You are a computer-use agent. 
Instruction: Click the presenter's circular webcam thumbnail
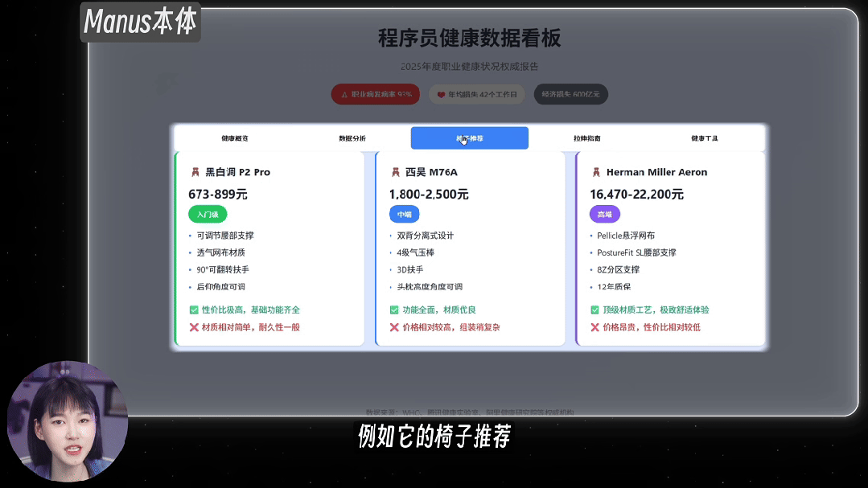pos(68,421)
